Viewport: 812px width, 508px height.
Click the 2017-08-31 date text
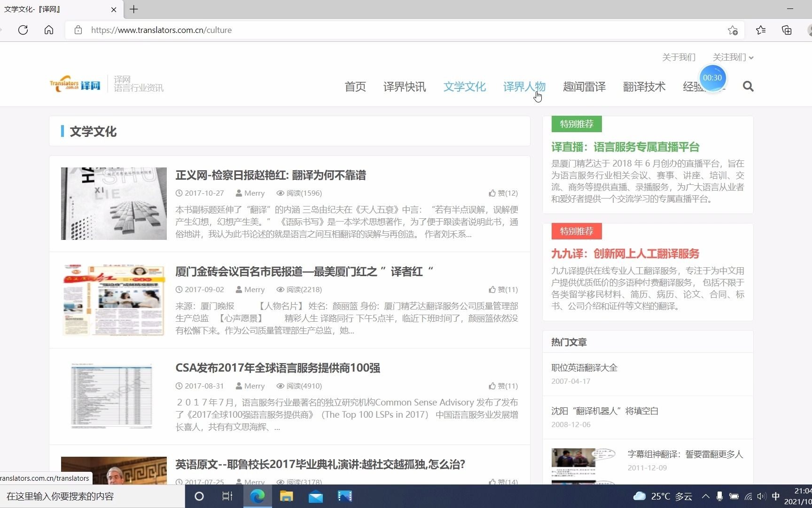[204, 386]
